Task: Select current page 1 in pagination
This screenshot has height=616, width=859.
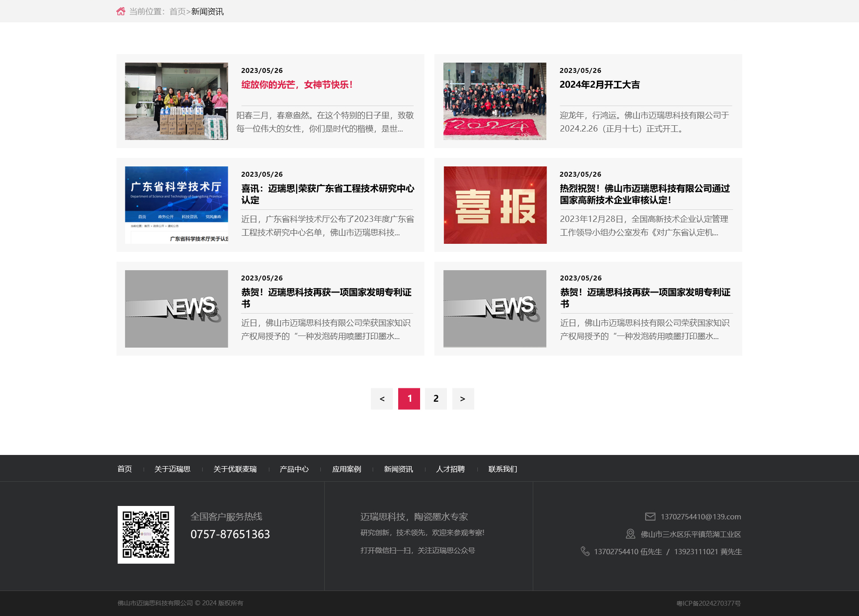Action: pyautogui.click(x=409, y=399)
